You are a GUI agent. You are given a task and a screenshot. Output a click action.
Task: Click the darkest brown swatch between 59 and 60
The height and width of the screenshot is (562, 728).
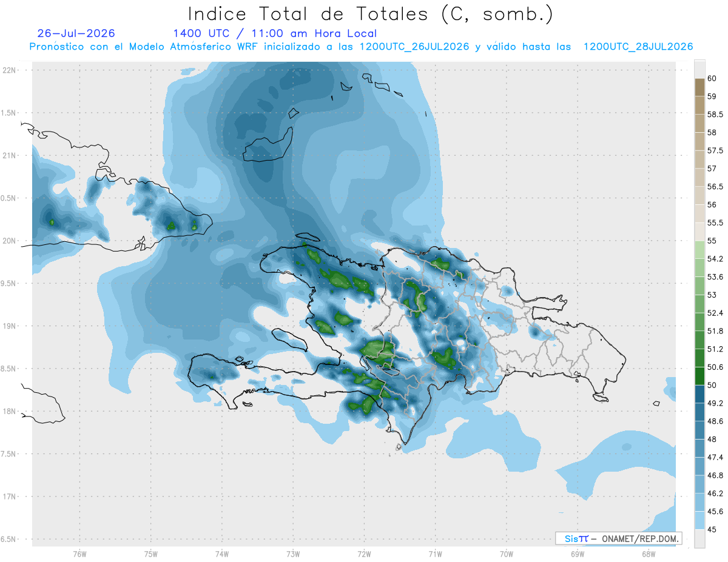coord(699,87)
